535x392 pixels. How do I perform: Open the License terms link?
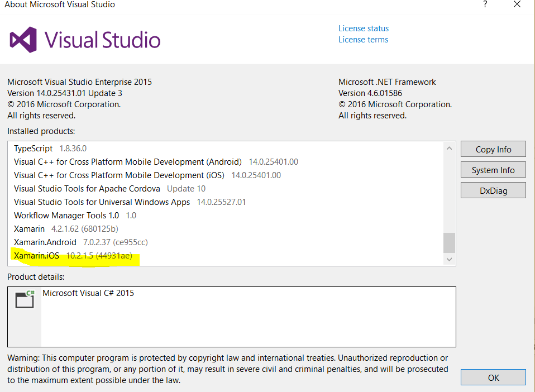point(363,40)
